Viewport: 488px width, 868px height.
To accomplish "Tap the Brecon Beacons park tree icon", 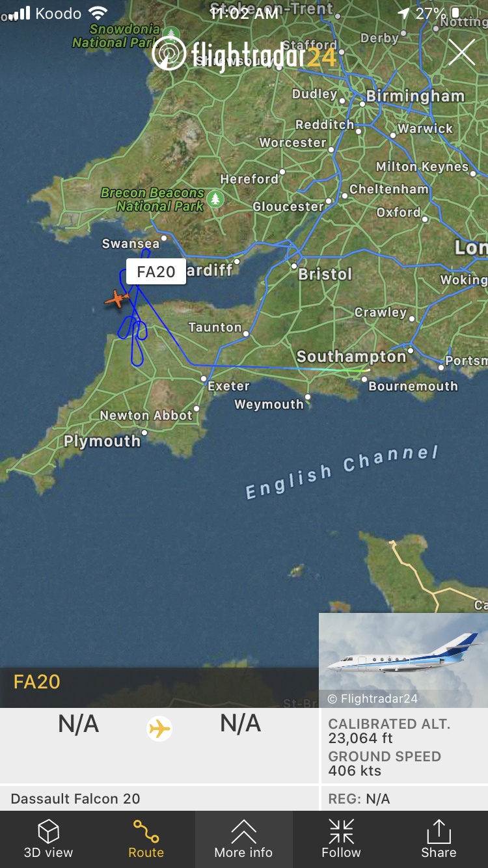I will tap(215, 198).
